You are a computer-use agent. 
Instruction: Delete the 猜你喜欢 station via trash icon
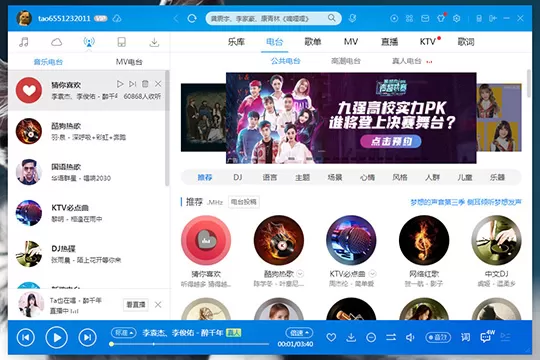click(x=145, y=84)
